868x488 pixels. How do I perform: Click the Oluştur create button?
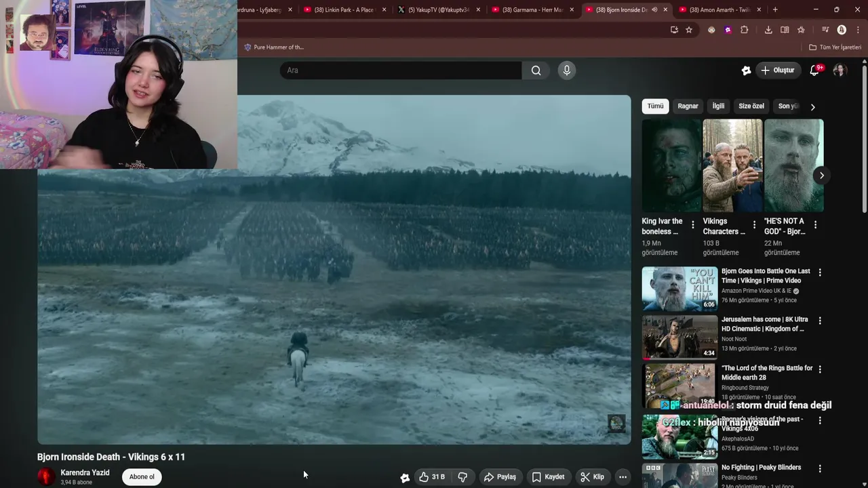[x=778, y=70]
